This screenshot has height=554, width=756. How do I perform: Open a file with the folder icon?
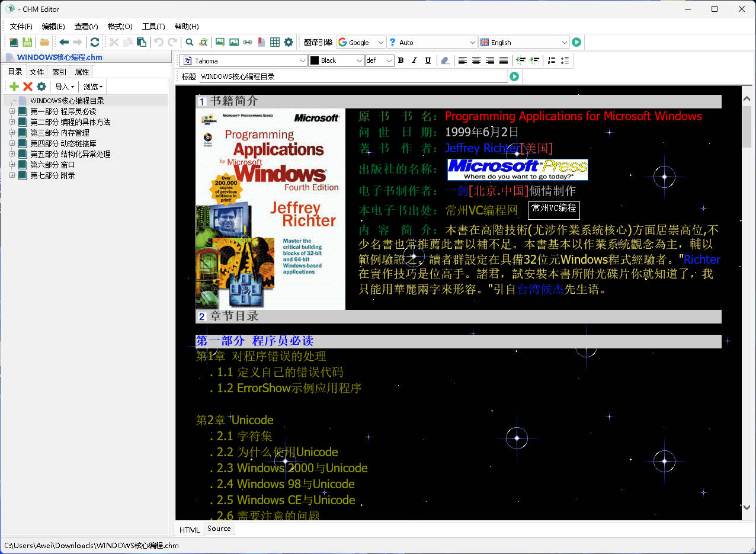point(44,42)
